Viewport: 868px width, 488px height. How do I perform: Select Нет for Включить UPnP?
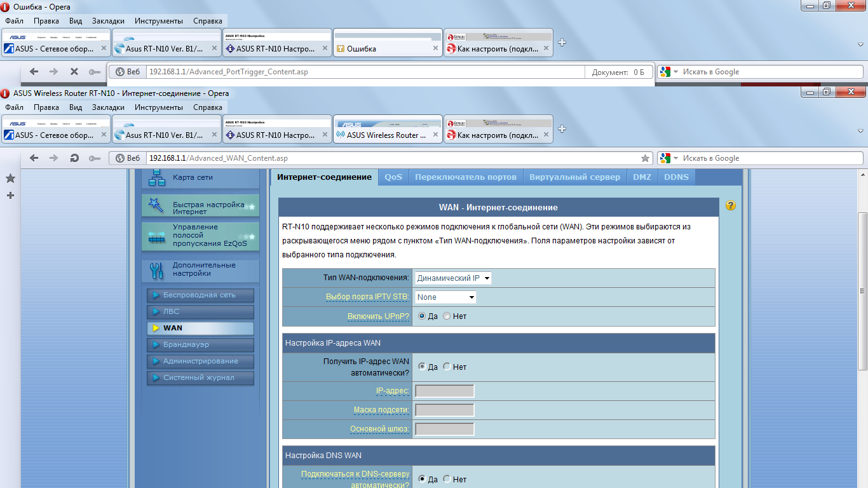click(x=447, y=316)
